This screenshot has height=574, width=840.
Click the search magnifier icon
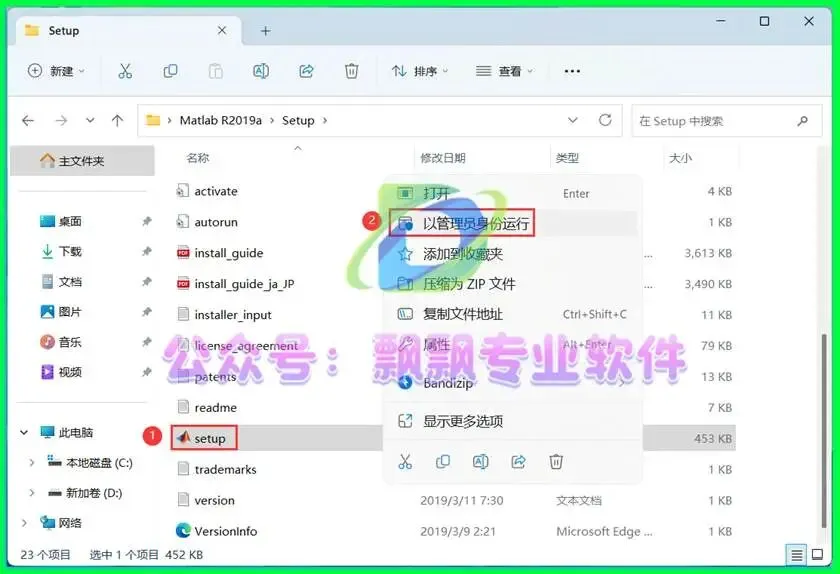pyautogui.click(x=802, y=121)
